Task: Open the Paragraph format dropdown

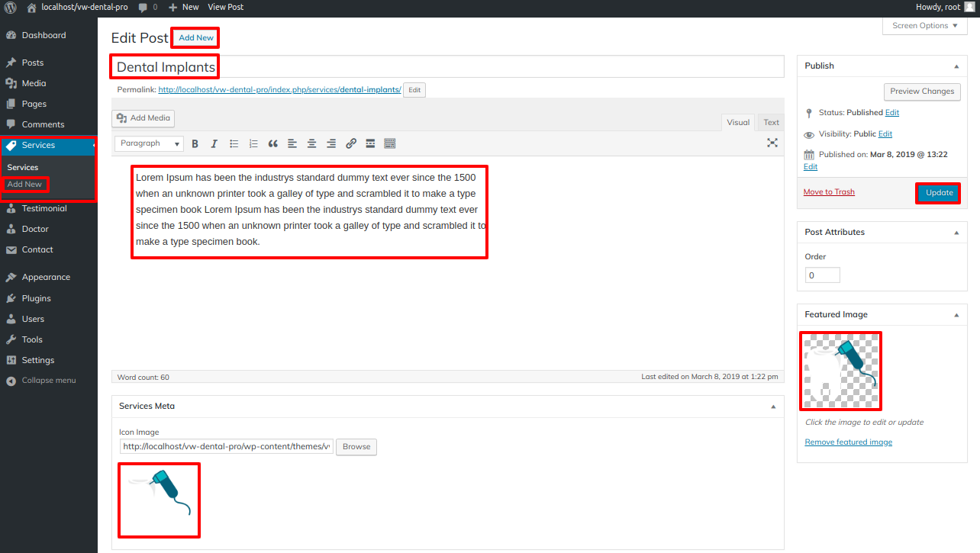Action: [x=149, y=143]
